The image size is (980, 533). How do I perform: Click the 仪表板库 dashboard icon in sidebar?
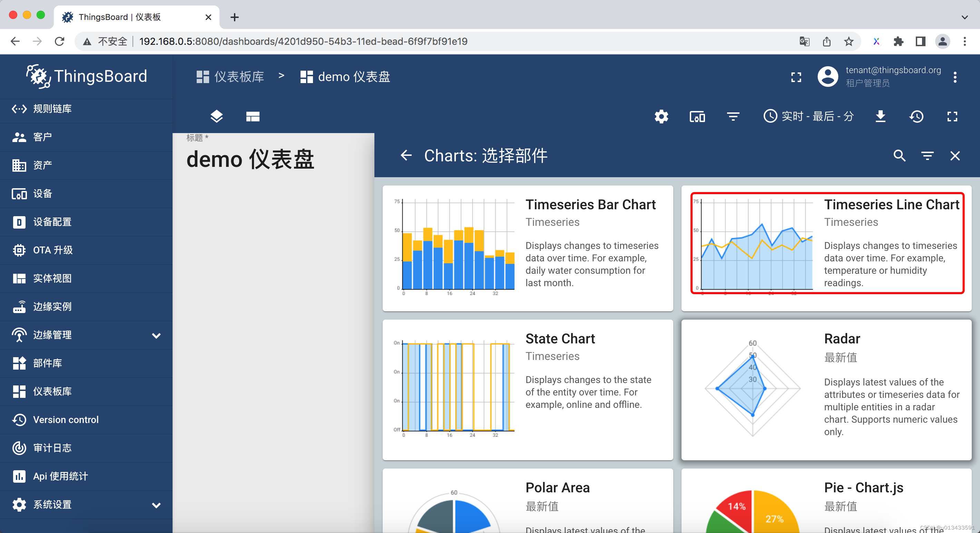coord(19,391)
